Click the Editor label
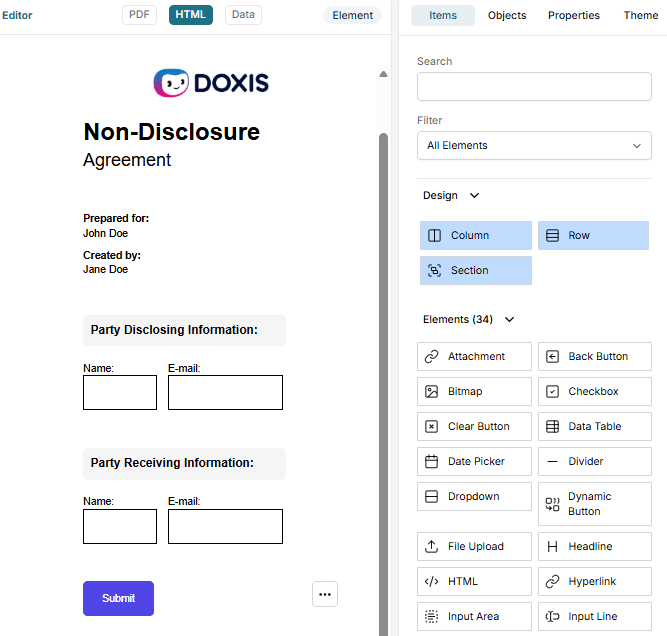 (17, 15)
